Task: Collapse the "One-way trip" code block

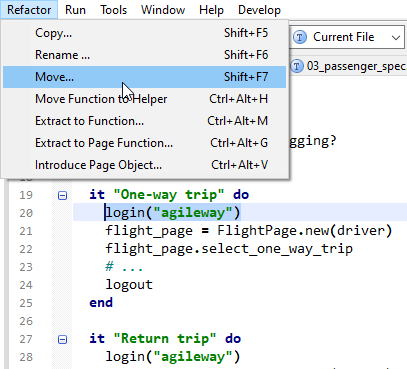Action: click(62, 195)
